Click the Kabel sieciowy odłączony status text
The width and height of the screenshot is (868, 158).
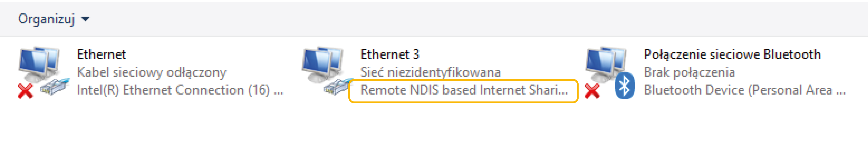click(x=152, y=72)
